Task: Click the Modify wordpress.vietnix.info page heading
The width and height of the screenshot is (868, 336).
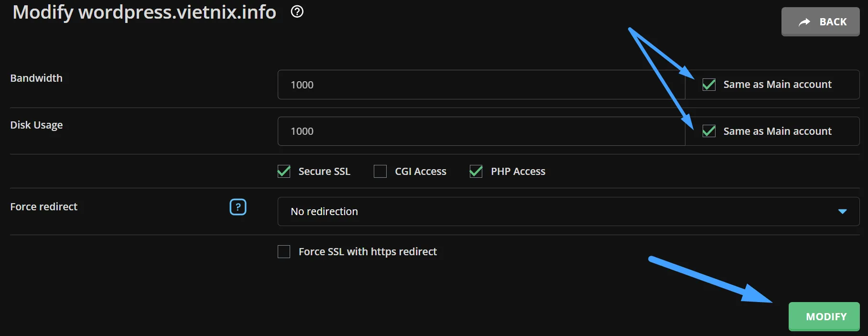Action: pyautogui.click(x=144, y=12)
